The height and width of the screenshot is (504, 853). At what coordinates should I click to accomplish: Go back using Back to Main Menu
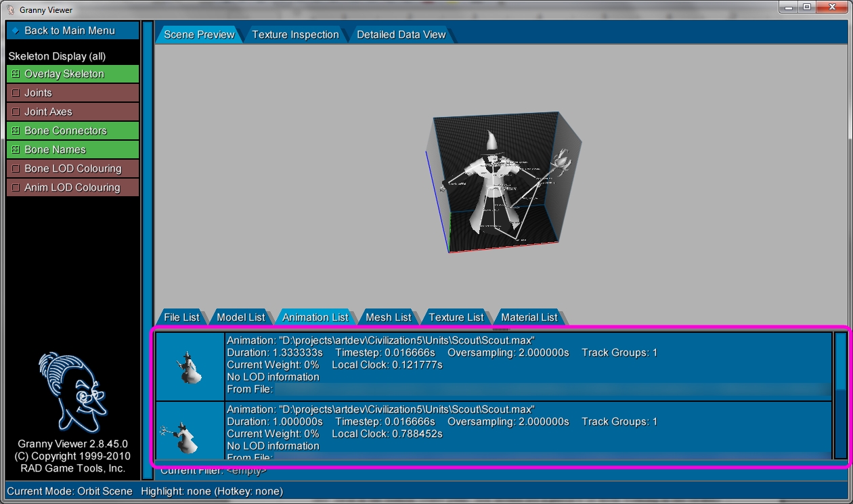(x=72, y=30)
